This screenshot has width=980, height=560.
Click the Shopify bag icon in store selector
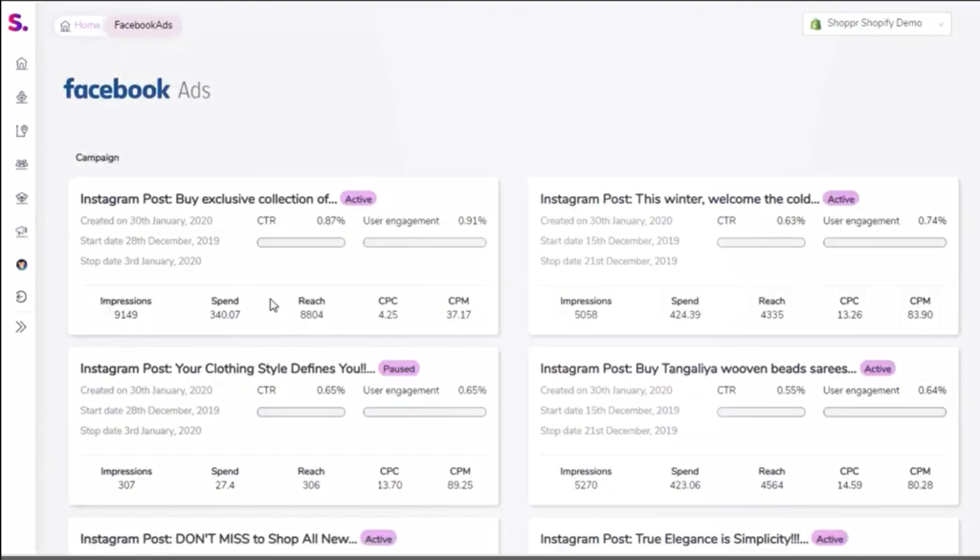(x=815, y=24)
